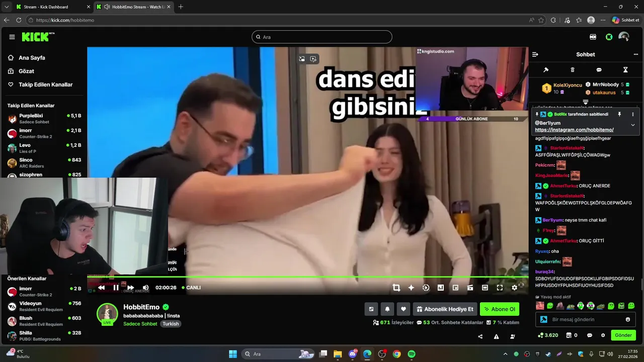Mute the stream volume
644x362 pixels.
145,288
